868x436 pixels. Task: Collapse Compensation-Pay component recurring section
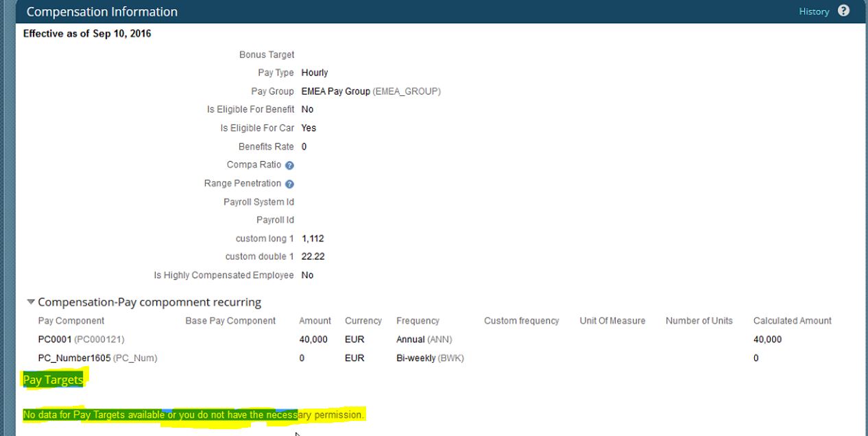(30, 302)
